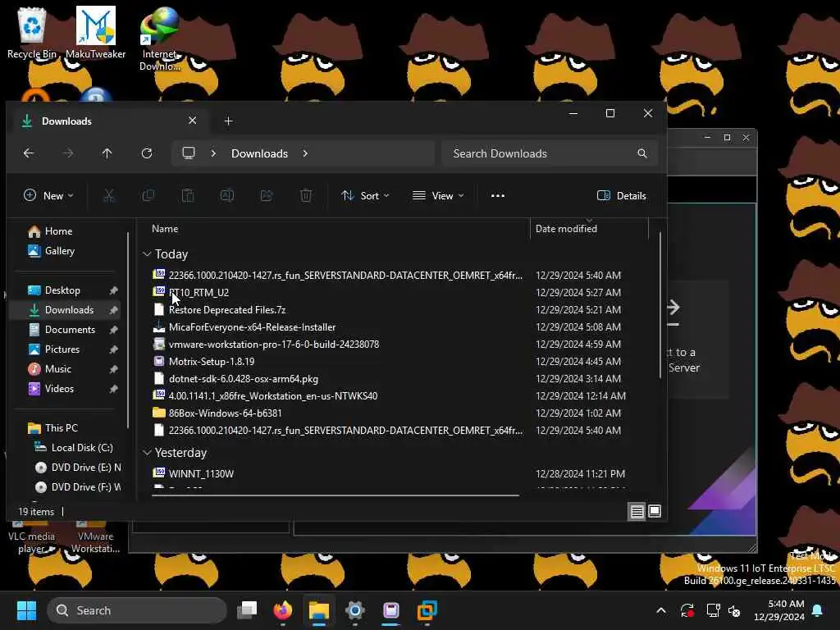Click the Paste toolbar icon
This screenshot has width=840, height=630.
tap(188, 195)
